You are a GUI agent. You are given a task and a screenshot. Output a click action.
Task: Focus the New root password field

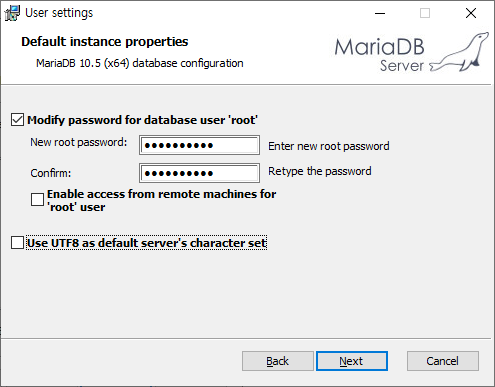pos(199,145)
